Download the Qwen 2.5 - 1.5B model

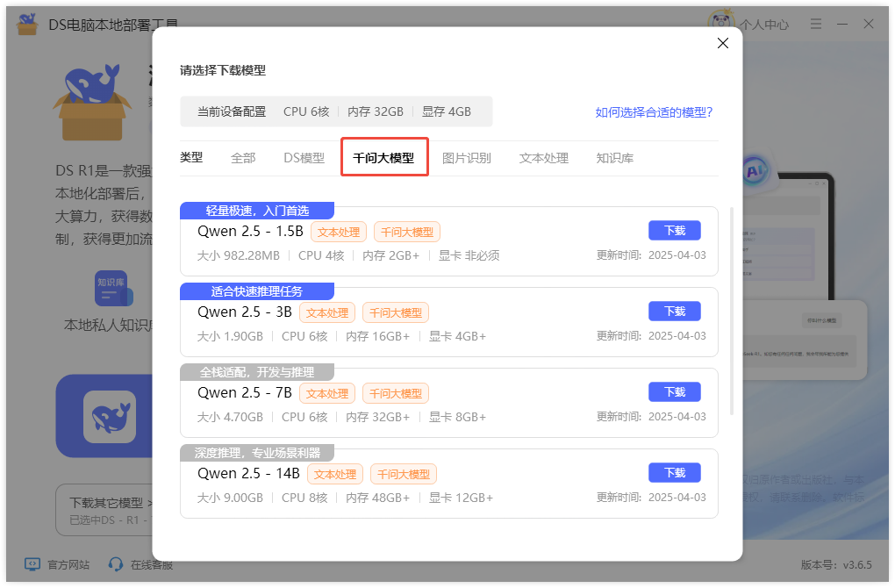675,231
